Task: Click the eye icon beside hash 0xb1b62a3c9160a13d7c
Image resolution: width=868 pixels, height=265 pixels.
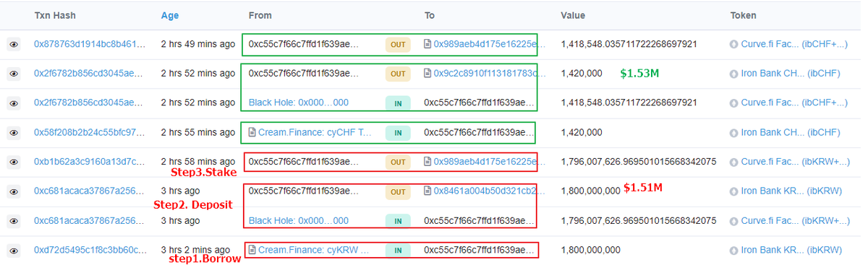Action: (x=13, y=162)
